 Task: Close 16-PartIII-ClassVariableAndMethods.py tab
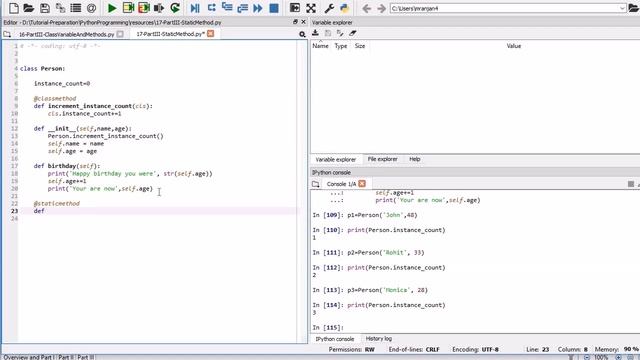(120, 34)
